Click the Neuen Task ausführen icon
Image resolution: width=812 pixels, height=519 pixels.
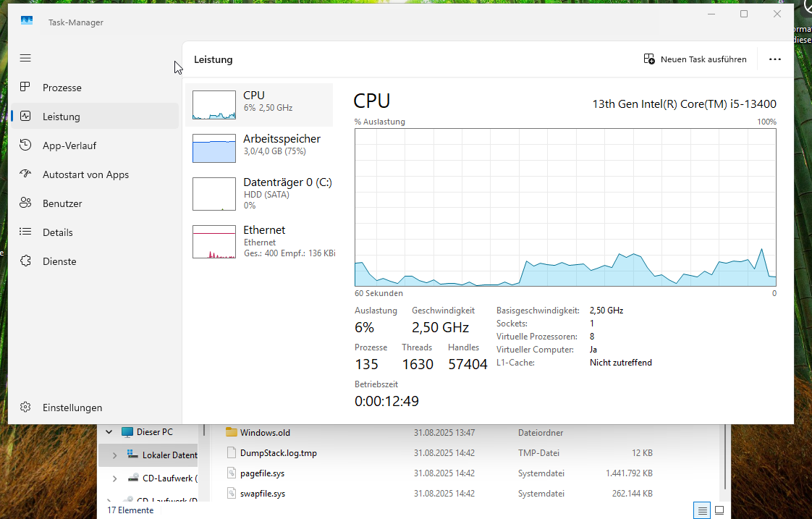pyautogui.click(x=649, y=59)
